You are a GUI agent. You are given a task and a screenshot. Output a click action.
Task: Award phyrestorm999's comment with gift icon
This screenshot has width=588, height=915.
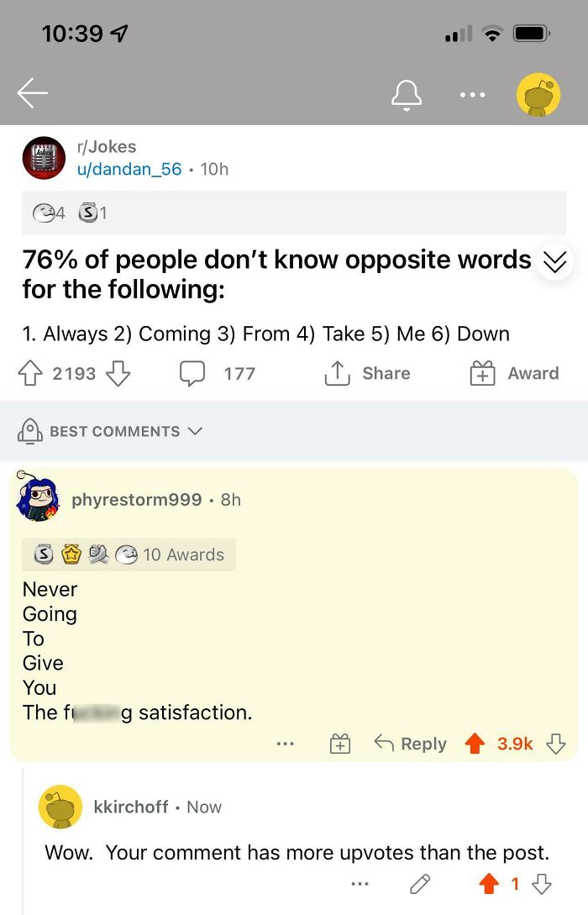point(340,744)
